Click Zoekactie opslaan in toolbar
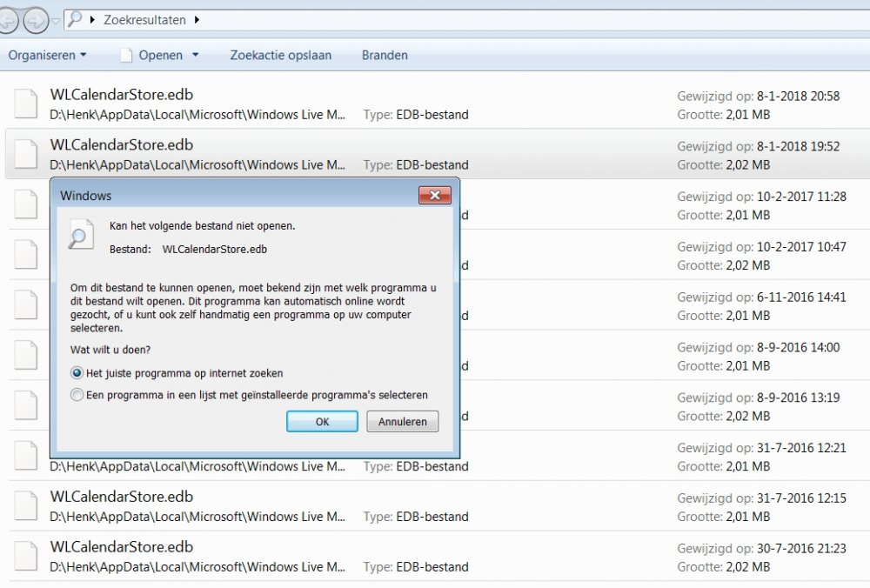This screenshot has width=870, height=588. (x=281, y=55)
